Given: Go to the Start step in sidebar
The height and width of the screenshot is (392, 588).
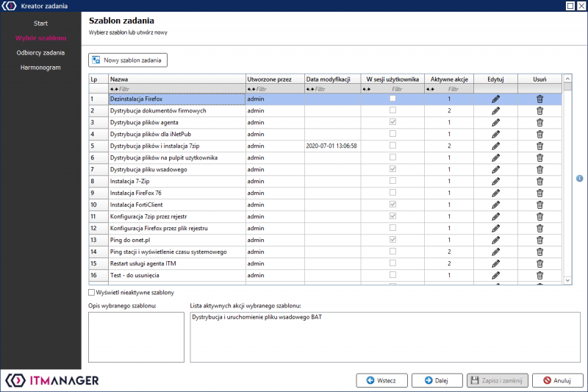Looking at the screenshot, I should tap(40, 24).
